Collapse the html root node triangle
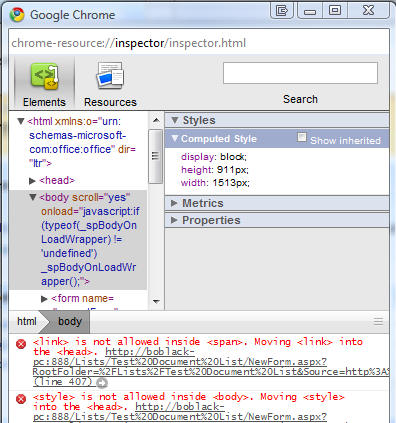The height and width of the screenshot is (423, 396). [21, 121]
